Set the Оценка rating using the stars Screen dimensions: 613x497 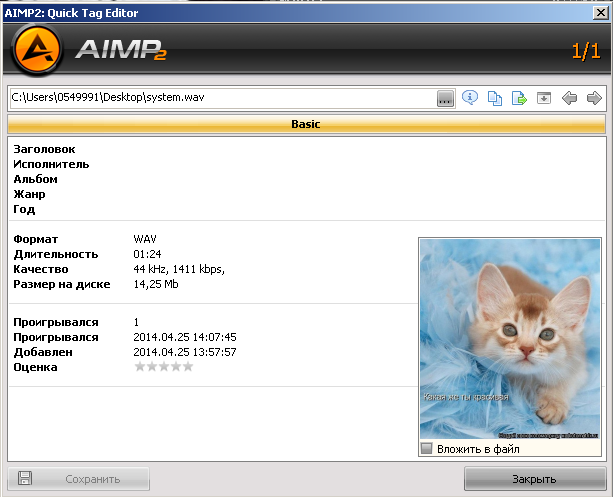(x=163, y=367)
